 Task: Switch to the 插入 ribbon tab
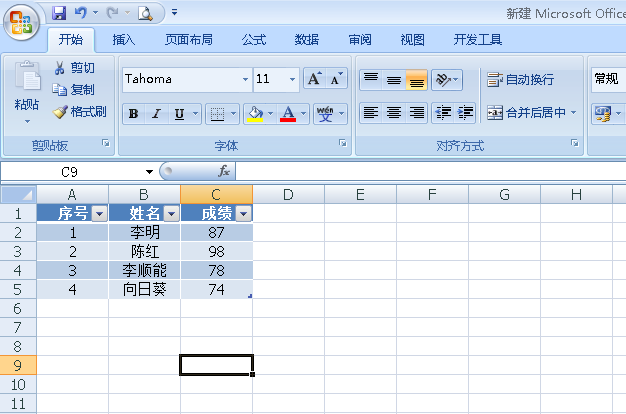(x=123, y=40)
